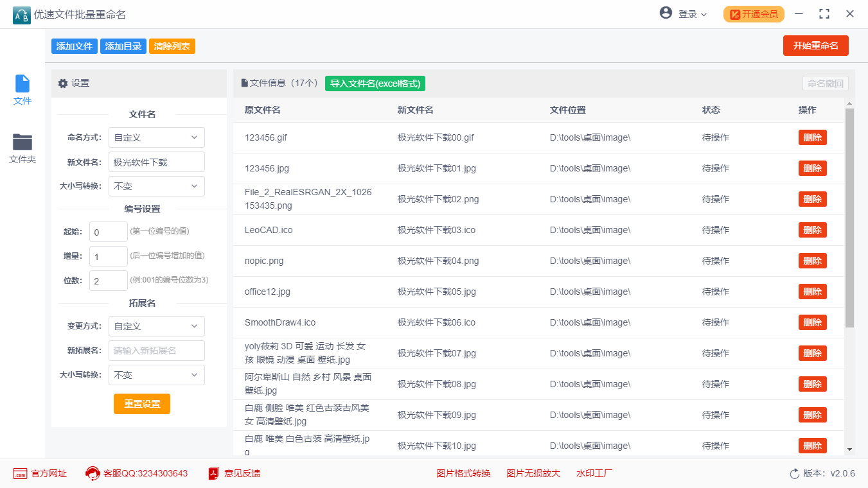868x488 pixels.
Task: Open the 意见反馈 link
Action: [242, 473]
